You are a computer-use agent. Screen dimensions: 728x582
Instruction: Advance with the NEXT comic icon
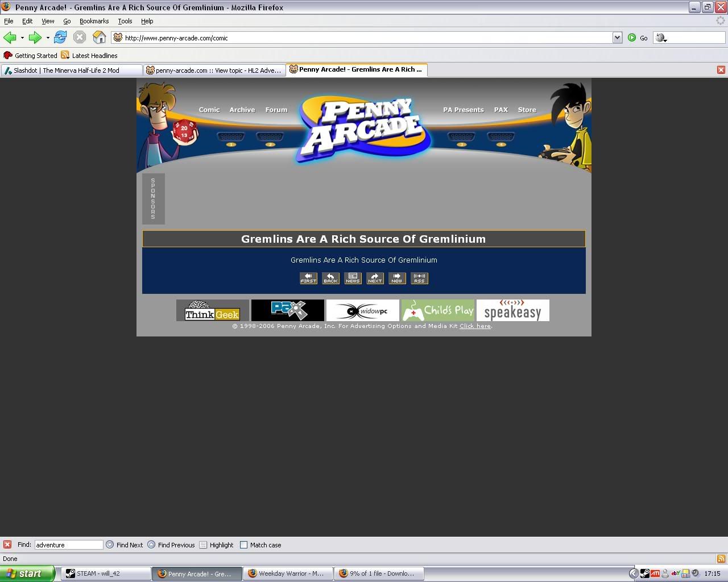point(375,278)
